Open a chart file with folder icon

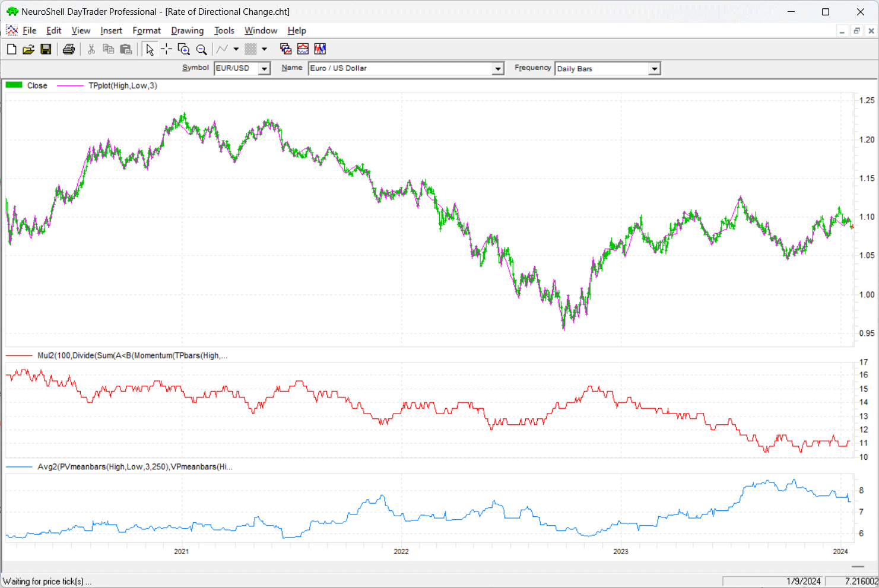(x=28, y=49)
